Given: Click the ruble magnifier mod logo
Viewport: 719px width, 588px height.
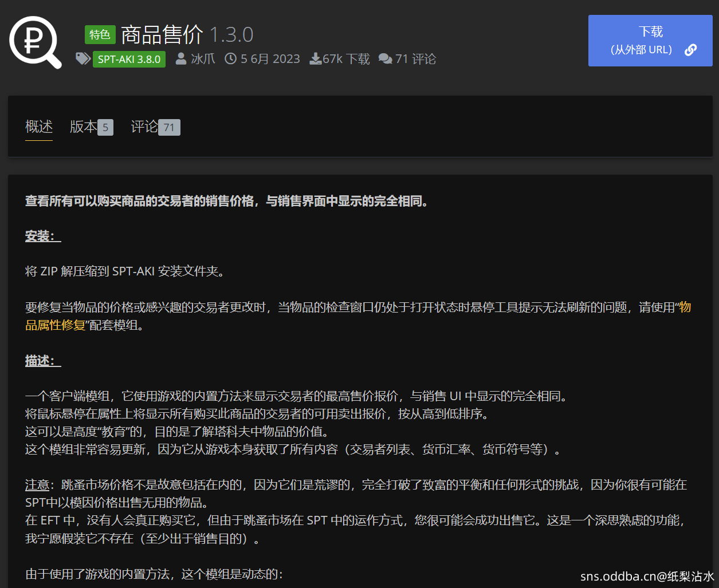Looking at the screenshot, I should (36, 43).
